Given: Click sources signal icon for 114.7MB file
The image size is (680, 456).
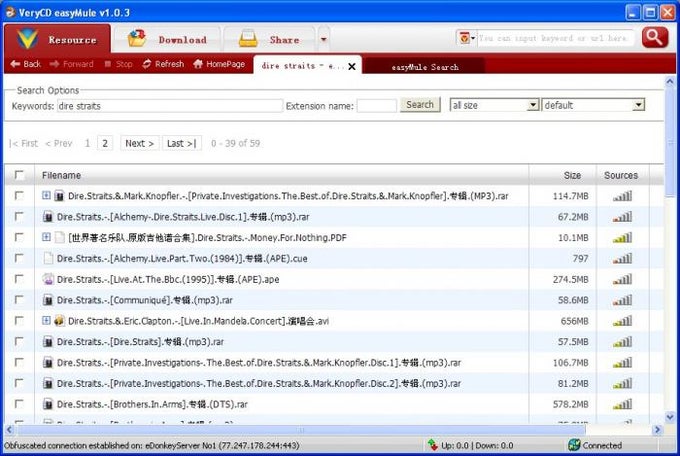Looking at the screenshot, I should pos(622,196).
